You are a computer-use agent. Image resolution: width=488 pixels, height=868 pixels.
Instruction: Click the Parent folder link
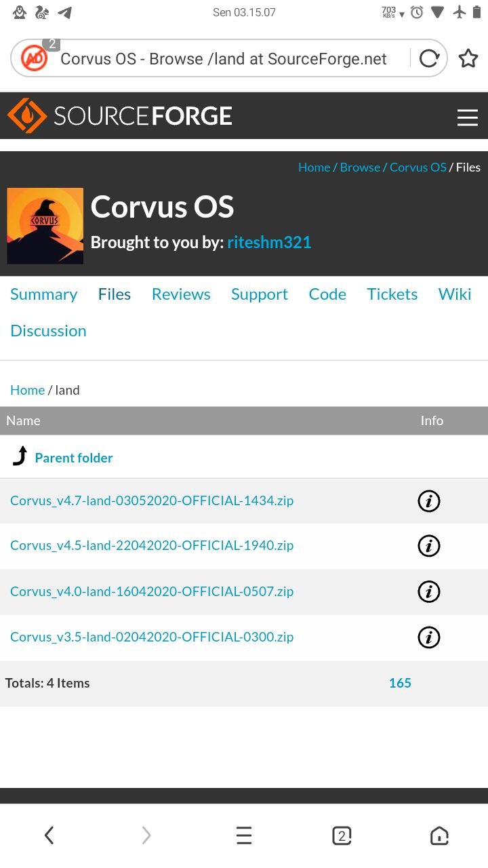point(74,458)
